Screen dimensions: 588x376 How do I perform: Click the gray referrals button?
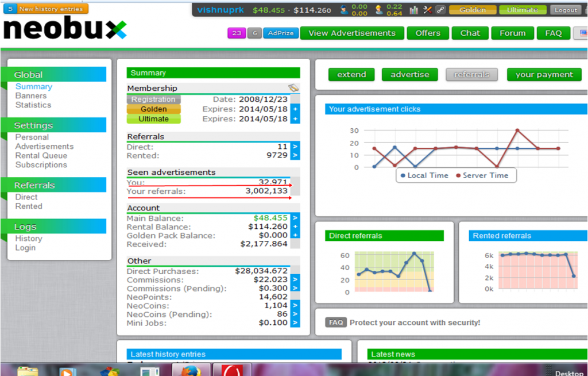tap(472, 74)
